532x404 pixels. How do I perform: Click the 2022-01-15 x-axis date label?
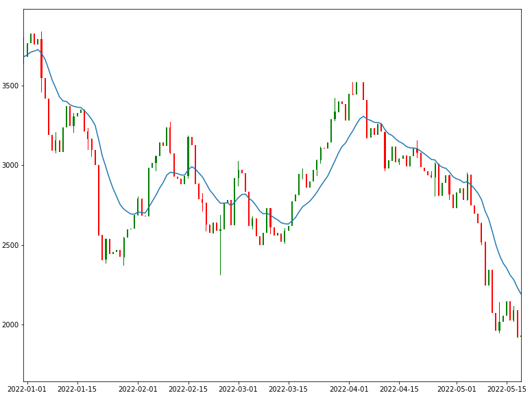(77, 389)
